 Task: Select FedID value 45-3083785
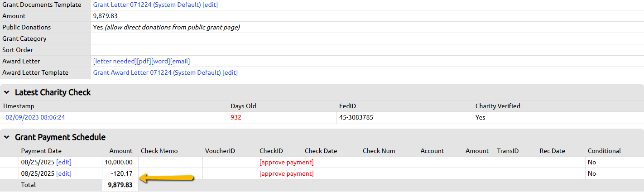pyautogui.click(x=356, y=117)
